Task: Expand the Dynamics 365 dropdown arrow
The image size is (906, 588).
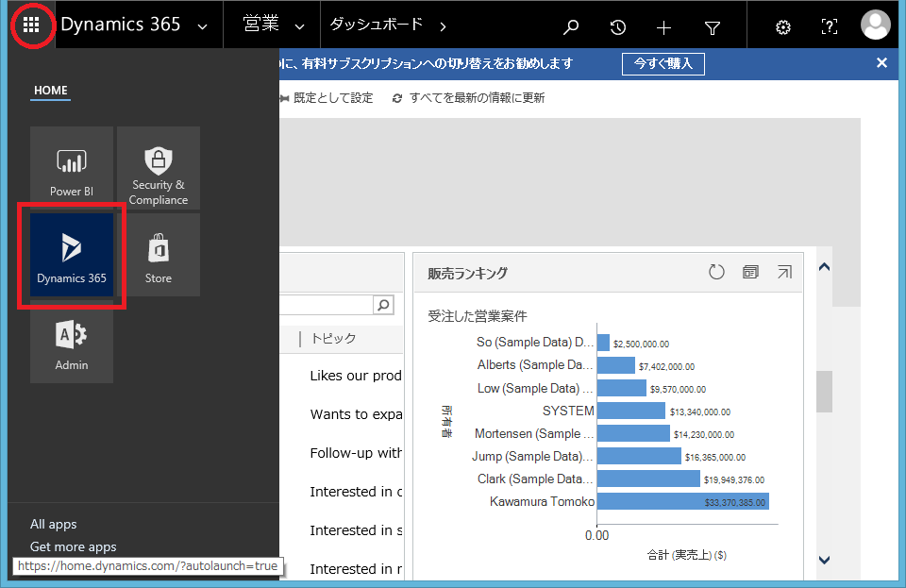Action: (x=202, y=26)
